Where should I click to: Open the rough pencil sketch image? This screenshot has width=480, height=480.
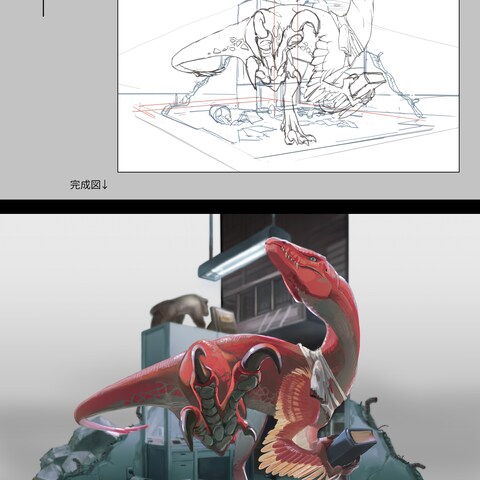click(289, 86)
